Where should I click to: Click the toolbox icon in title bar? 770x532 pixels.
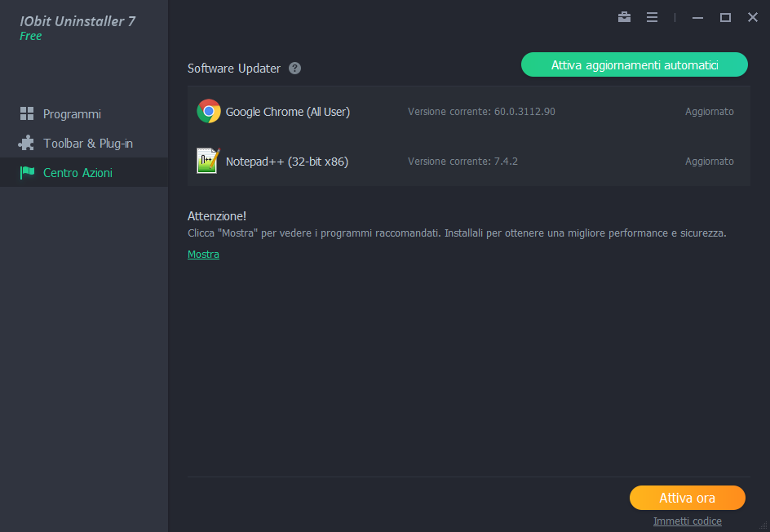coord(624,17)
